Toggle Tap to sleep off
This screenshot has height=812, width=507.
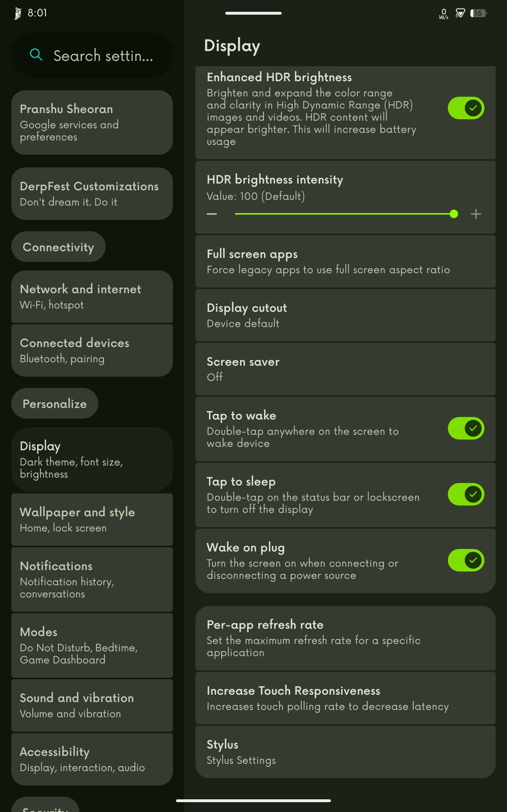point(466,494)
